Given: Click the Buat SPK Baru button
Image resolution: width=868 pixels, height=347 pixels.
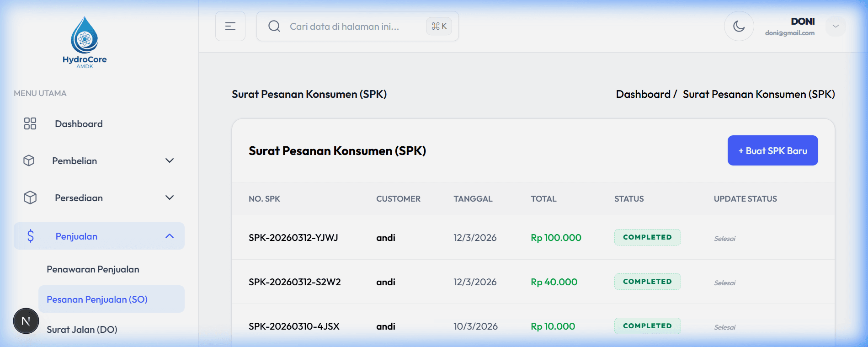Looking at the screenshot, I should (772, 150).
